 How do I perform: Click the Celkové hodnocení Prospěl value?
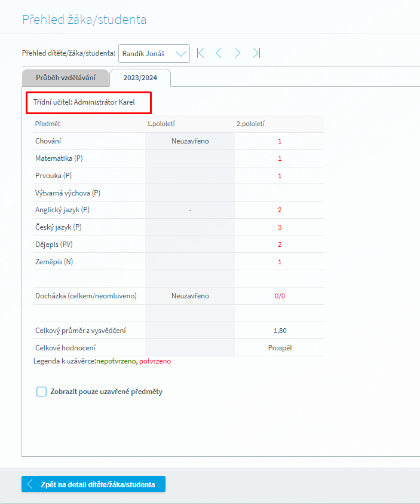click(x=280, y=347)
